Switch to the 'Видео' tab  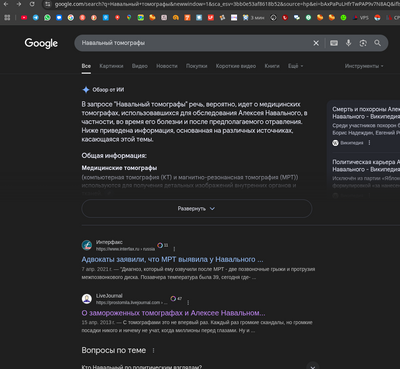(x=140, y=66)
